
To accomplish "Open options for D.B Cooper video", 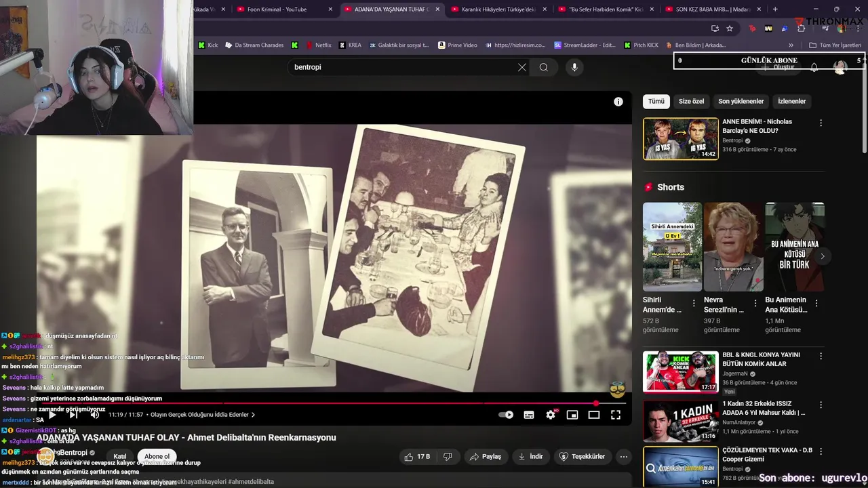I will click(x=821, y=451).
